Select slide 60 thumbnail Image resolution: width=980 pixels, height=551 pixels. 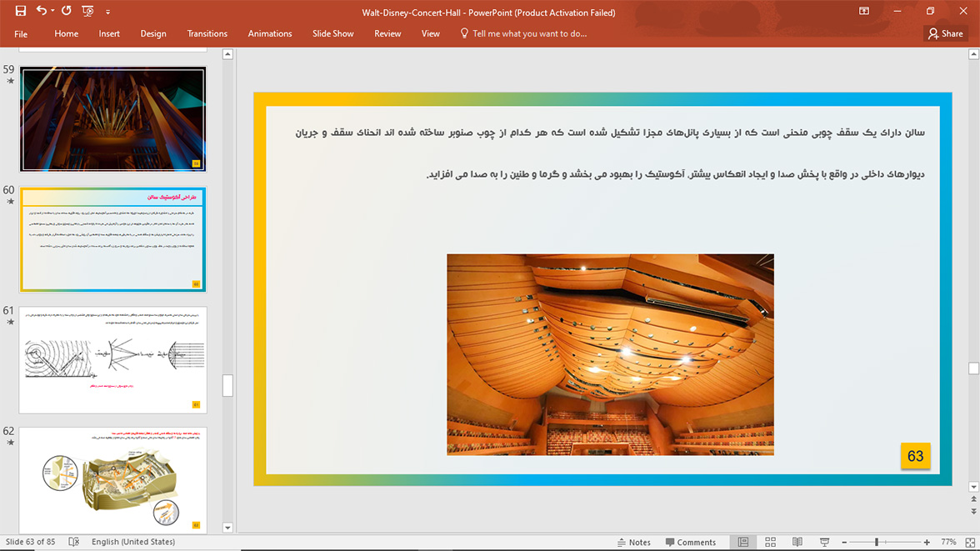coord(112,239)
